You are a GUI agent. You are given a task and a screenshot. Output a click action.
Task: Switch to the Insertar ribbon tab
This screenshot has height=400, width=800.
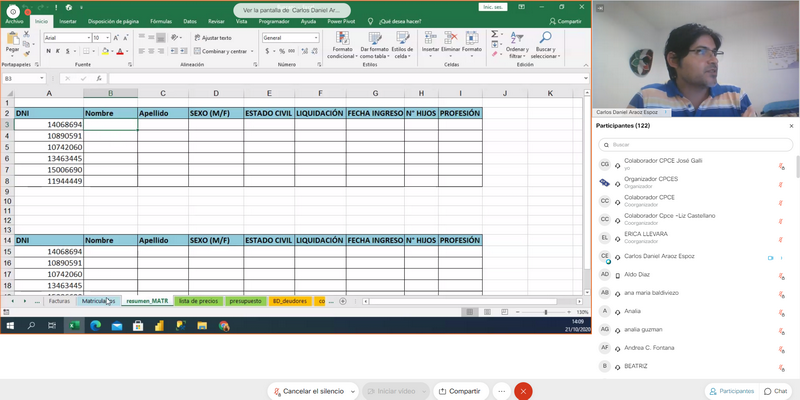tap(68, 21)
